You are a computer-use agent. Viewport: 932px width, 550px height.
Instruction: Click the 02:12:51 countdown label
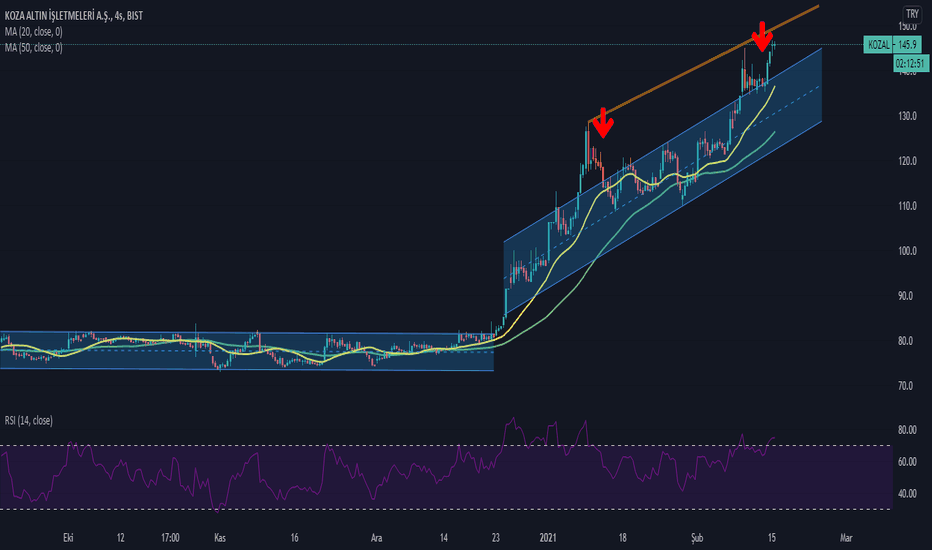coord(910,63)
